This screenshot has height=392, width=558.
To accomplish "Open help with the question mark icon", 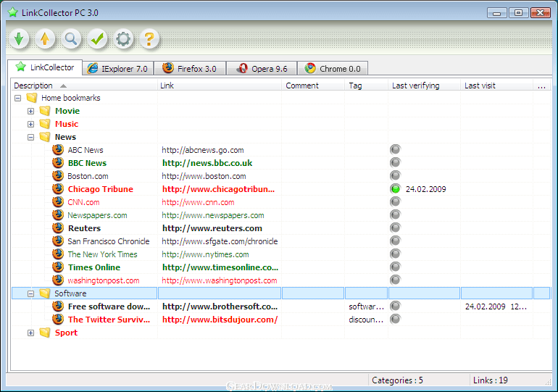I will 149,39.
